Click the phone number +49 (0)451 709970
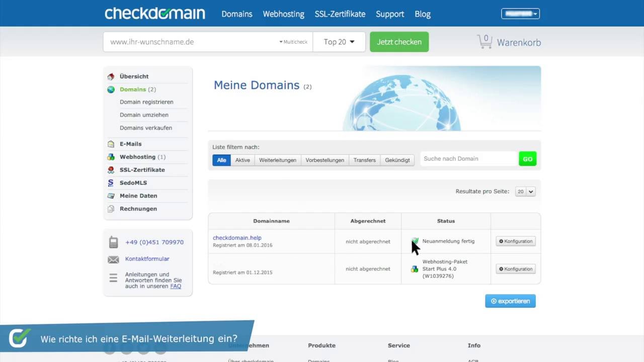 pos(154,242)
